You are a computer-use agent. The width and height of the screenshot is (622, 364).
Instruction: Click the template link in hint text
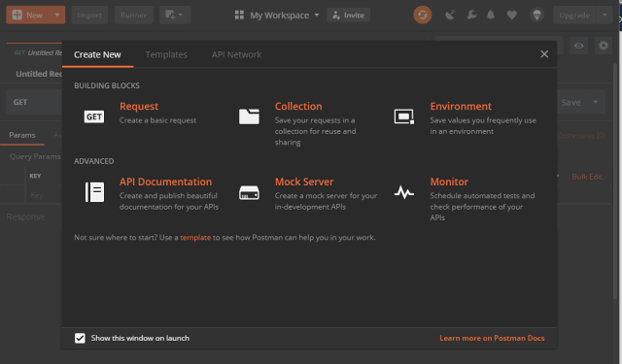pos(195,238)
